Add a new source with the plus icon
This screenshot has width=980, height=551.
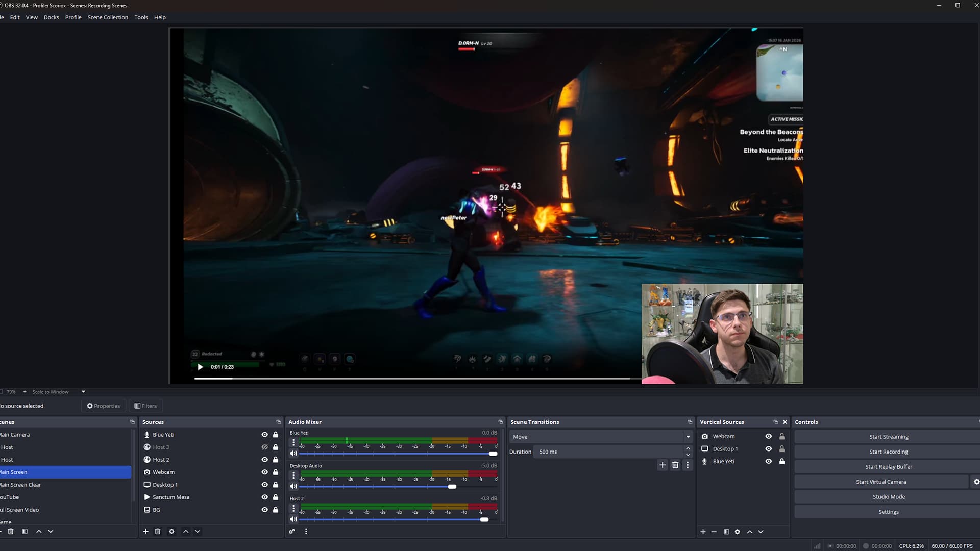pyautogui.click(x=145, y=531)
